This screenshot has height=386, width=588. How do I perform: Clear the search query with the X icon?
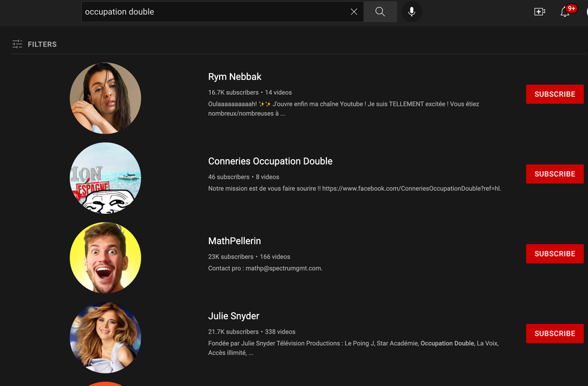coord(354,11)
